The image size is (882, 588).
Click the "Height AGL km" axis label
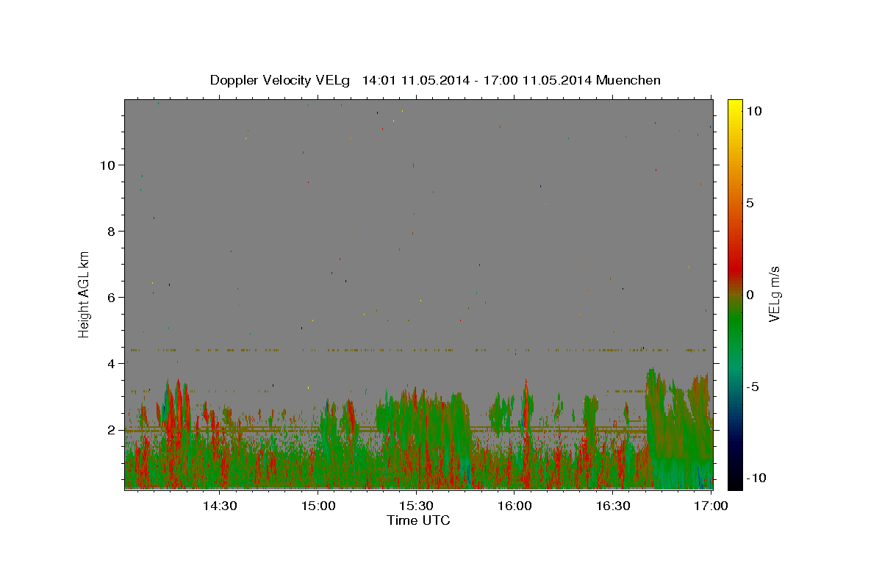(x=85, y=293)
